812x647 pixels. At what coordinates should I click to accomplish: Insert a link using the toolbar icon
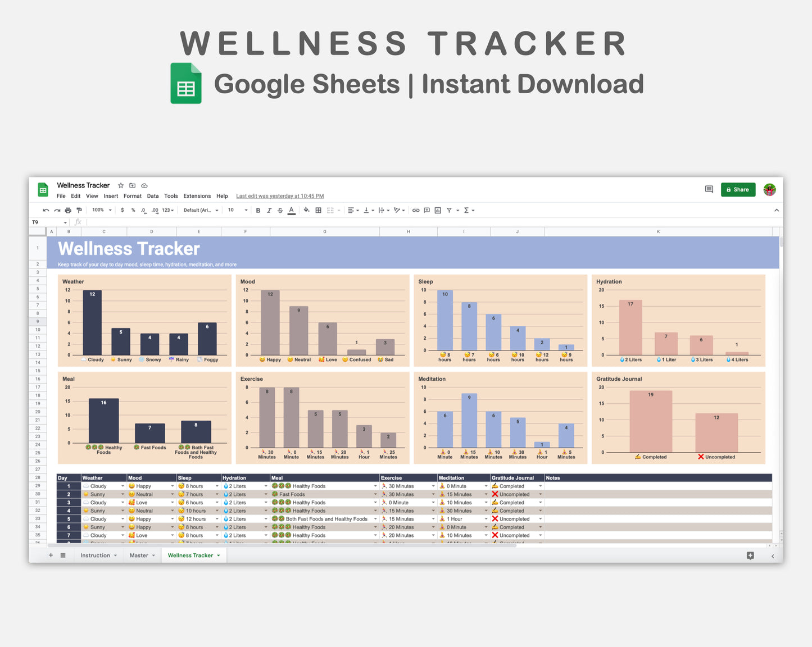click(416, 209)
